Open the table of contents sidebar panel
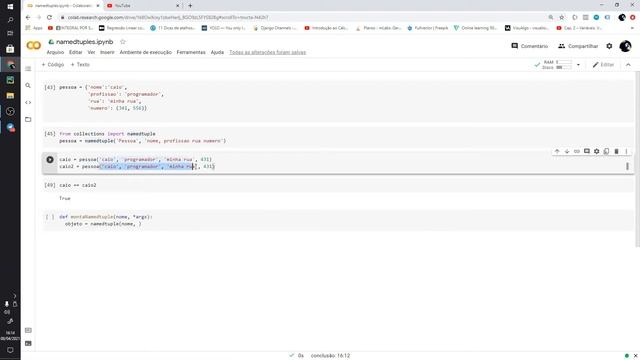The width and height of the screenshot is (640, 360). (28, 69)
